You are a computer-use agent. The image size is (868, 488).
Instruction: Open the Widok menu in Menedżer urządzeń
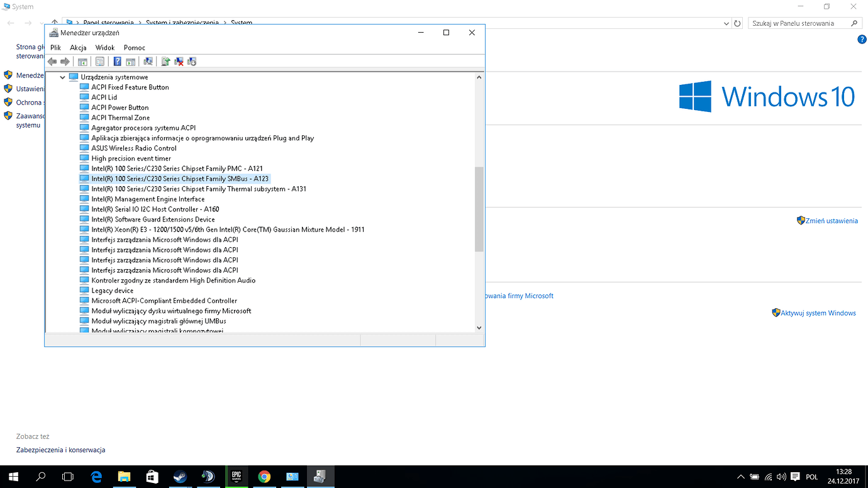105,47
